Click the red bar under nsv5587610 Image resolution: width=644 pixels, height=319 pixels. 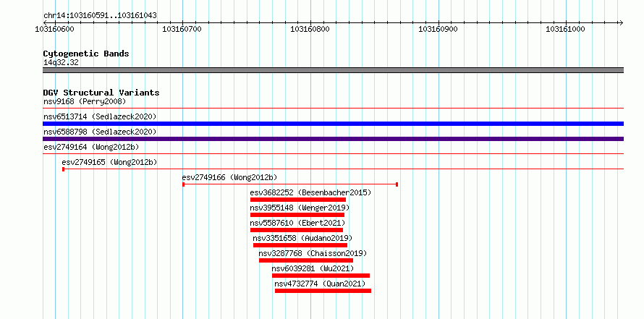click(x=296, y=230)
